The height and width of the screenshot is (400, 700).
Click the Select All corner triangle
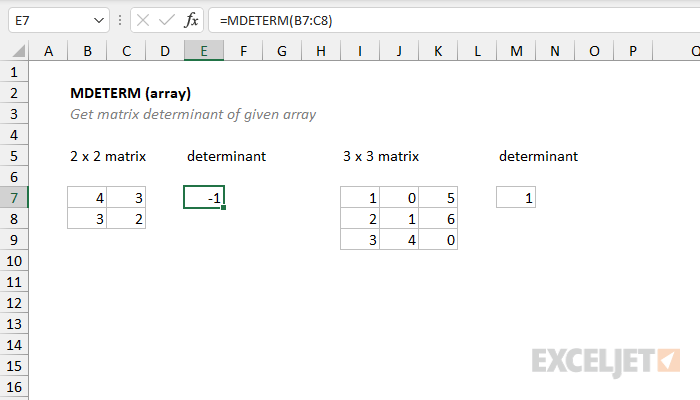(14, 51)
